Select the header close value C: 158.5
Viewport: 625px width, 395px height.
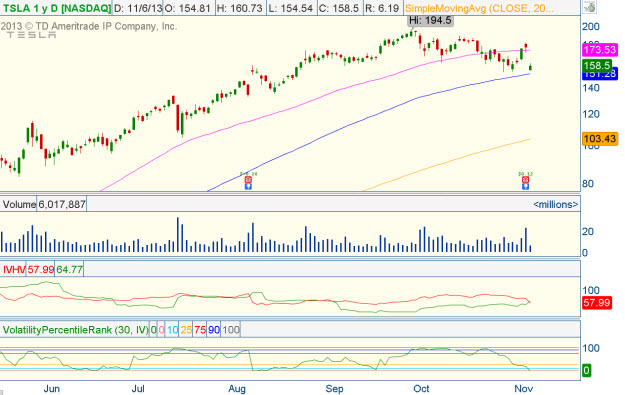click(339, 8)
